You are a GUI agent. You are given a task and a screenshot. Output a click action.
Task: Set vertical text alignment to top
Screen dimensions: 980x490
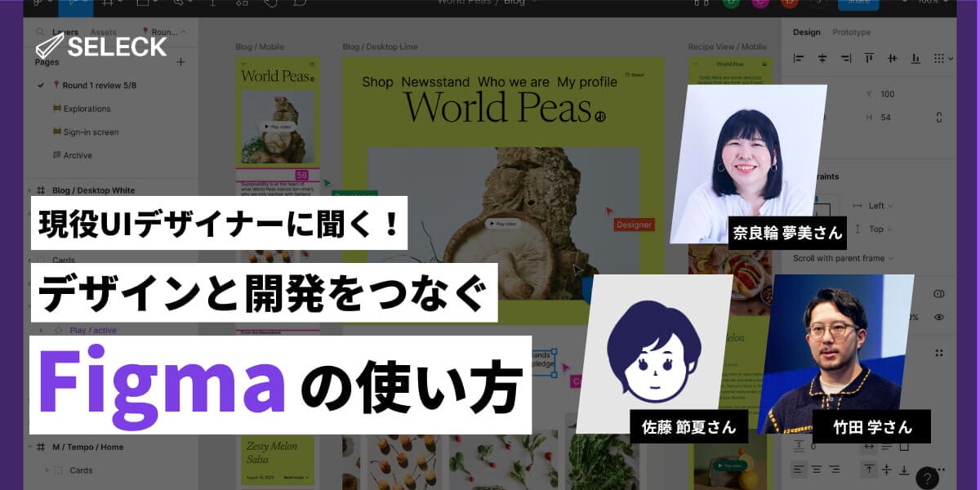pos(869,470)
